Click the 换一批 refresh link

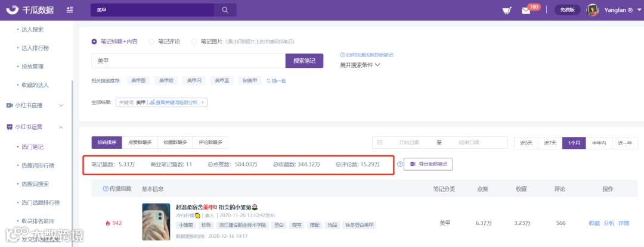click(x=279, y=81)
